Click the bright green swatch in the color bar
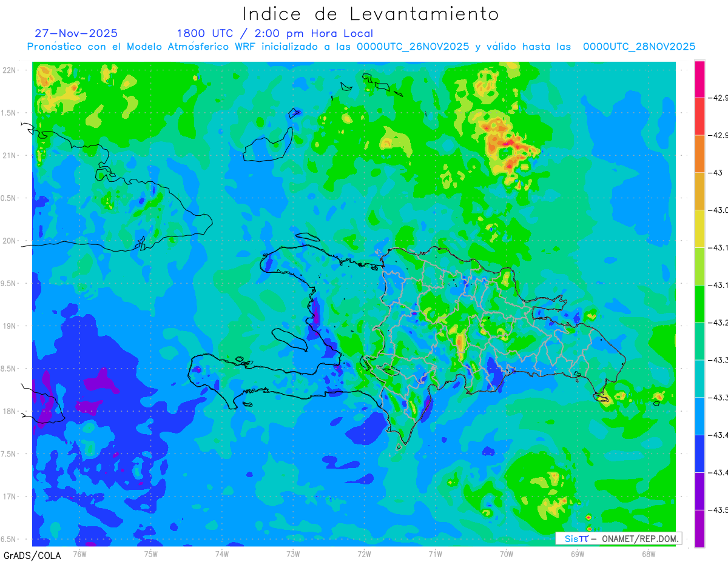This screenshot has height=562, width=728. pos(699,303)
